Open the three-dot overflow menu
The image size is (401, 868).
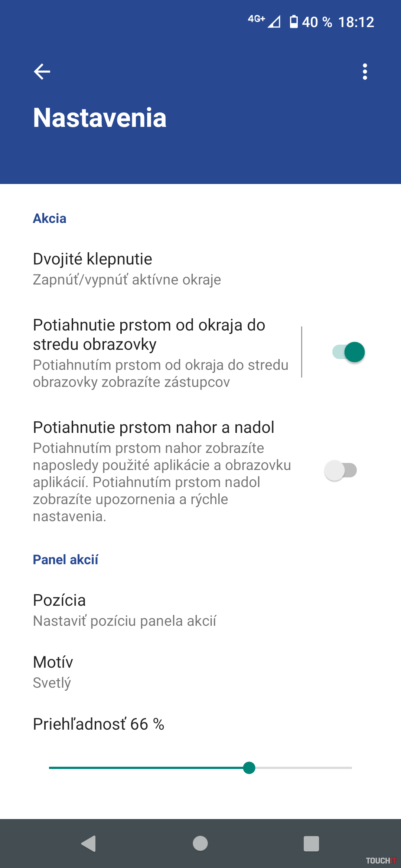point(365,72)
